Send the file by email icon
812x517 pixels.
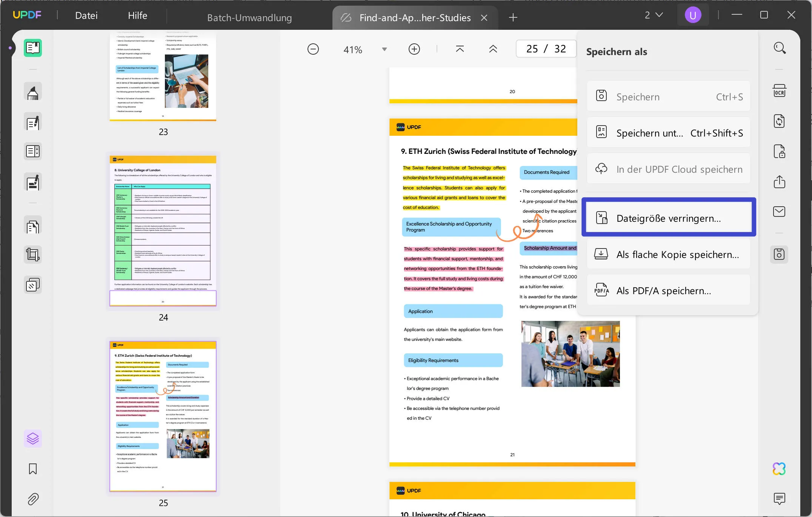[780, 212]
